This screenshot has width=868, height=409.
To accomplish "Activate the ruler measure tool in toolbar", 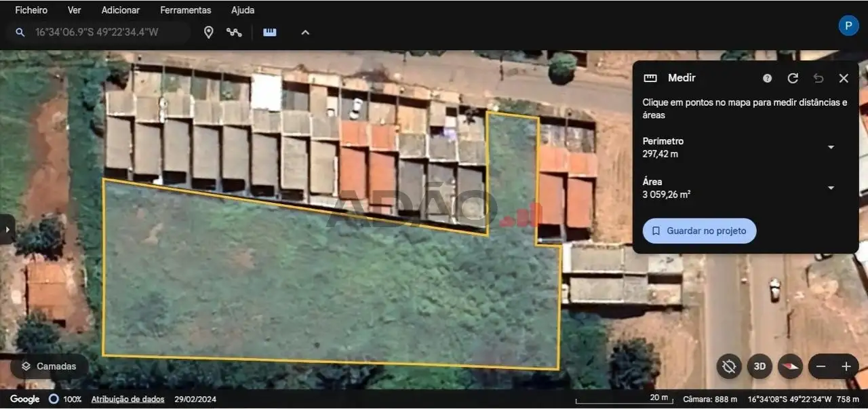I will [x=270, y=32].
